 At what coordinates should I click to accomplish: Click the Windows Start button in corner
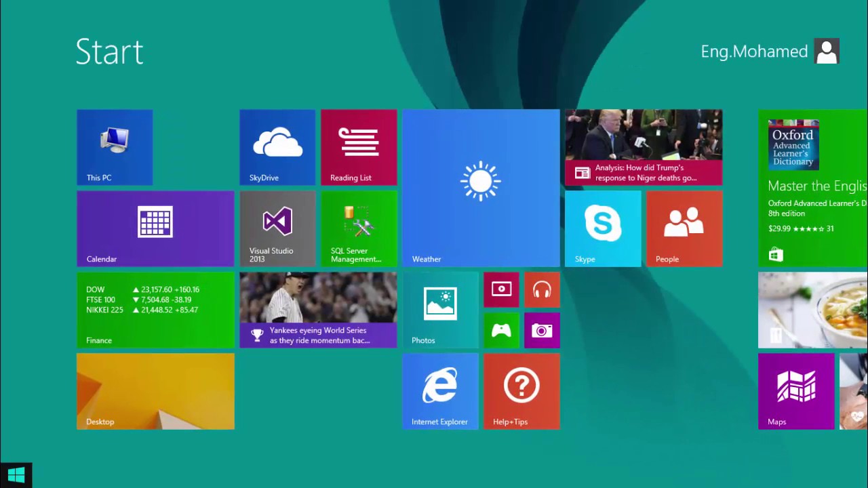coord(16,475)
